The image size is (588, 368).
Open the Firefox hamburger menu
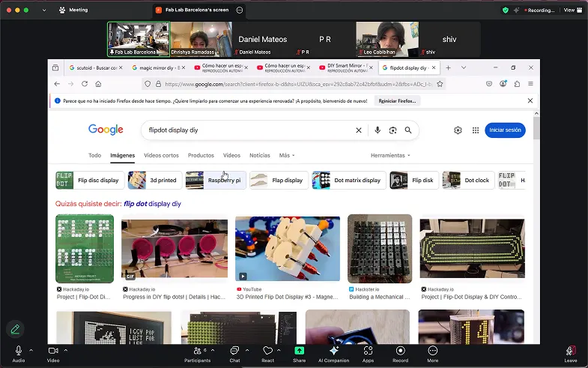[530, 84]
